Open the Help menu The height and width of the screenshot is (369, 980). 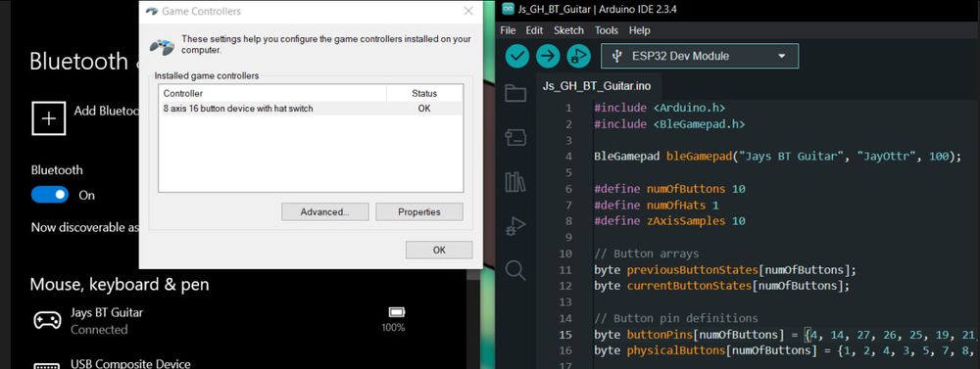coord(639,30)
